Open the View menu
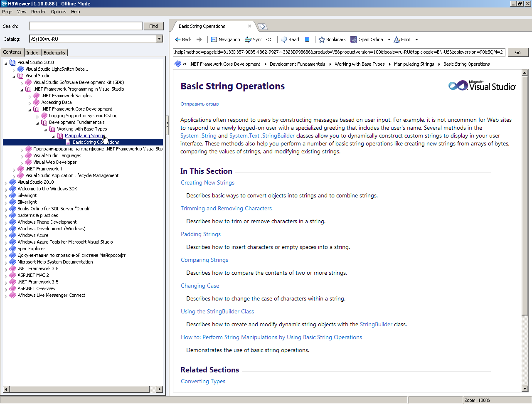The width and height of the screenshot is (532, 404). tap(22, 12)
